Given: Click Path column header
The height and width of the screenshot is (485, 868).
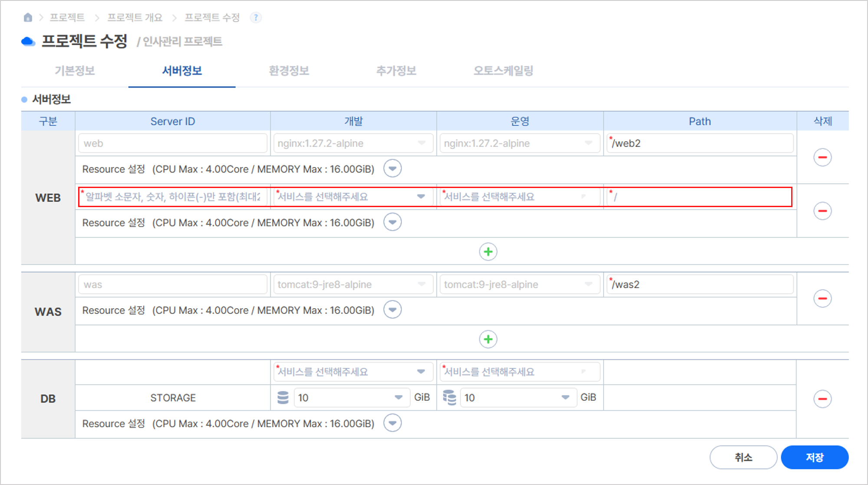Looking at the screenshot, I should click(700, 121).
